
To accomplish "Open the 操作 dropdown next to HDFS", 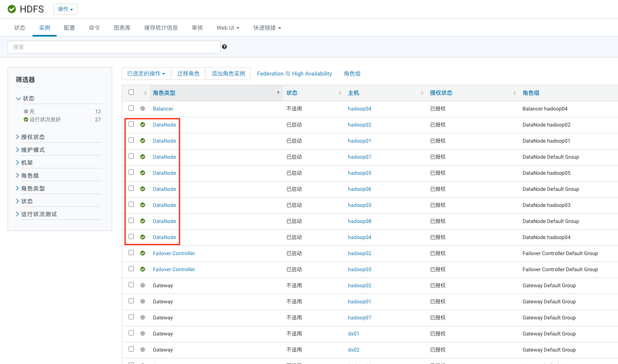I will pyautogui.click(x=65, y=9).
